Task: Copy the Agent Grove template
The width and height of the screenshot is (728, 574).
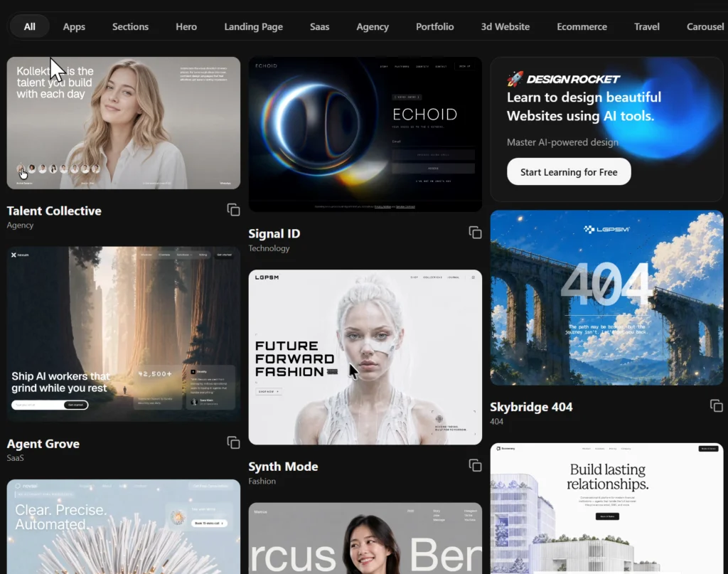Action: [x=233, y=442]
